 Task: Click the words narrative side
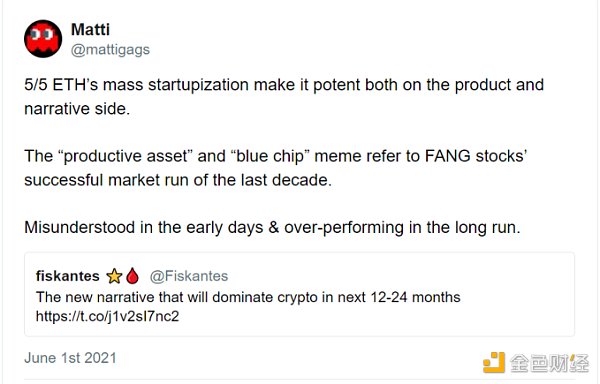[x=77, y=109]
